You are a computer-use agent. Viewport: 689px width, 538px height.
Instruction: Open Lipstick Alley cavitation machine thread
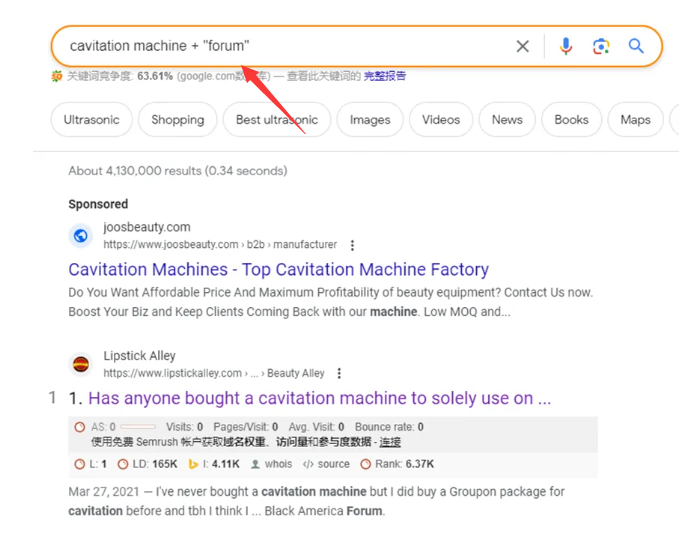(x=319, y=398)
